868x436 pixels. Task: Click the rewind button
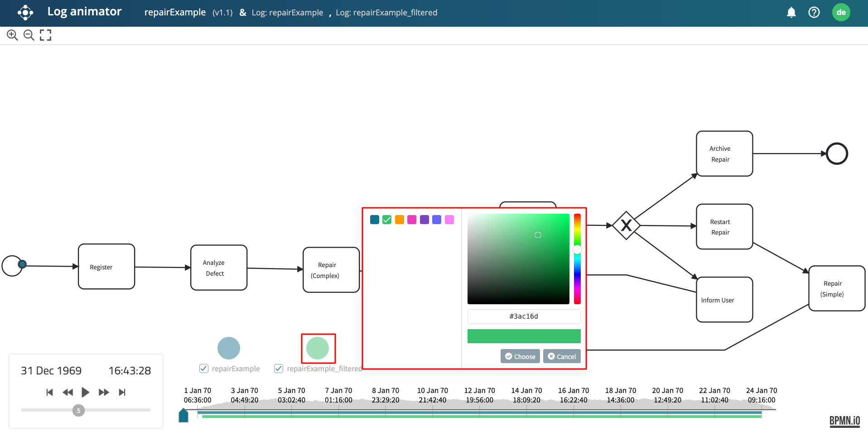click(68, 392)
